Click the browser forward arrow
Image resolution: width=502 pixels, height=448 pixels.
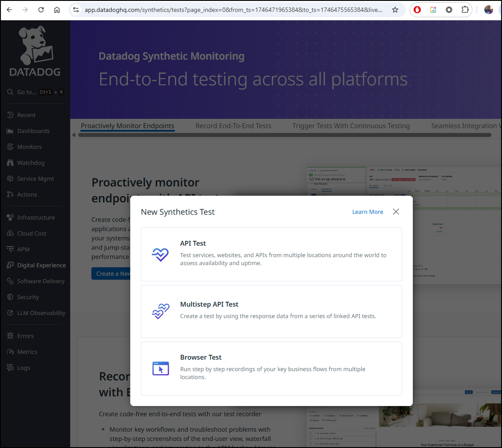tap(25, 10)
